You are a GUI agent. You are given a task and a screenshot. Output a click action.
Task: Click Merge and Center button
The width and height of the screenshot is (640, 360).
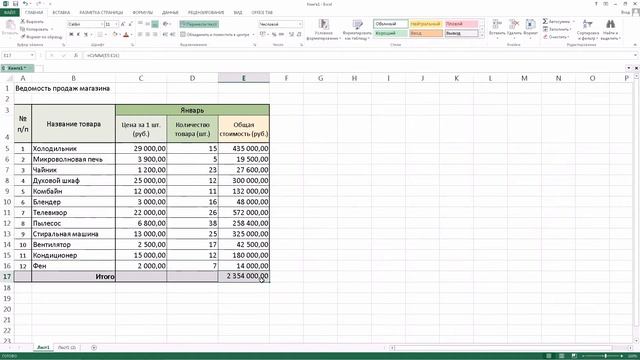click(x=215, y=35)
